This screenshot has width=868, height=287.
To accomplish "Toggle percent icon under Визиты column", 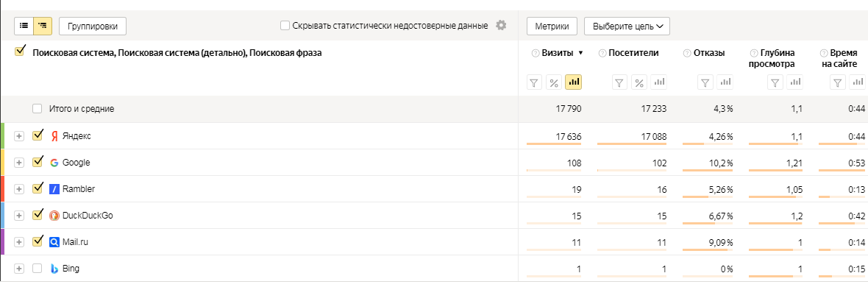I will pos(554,82).
